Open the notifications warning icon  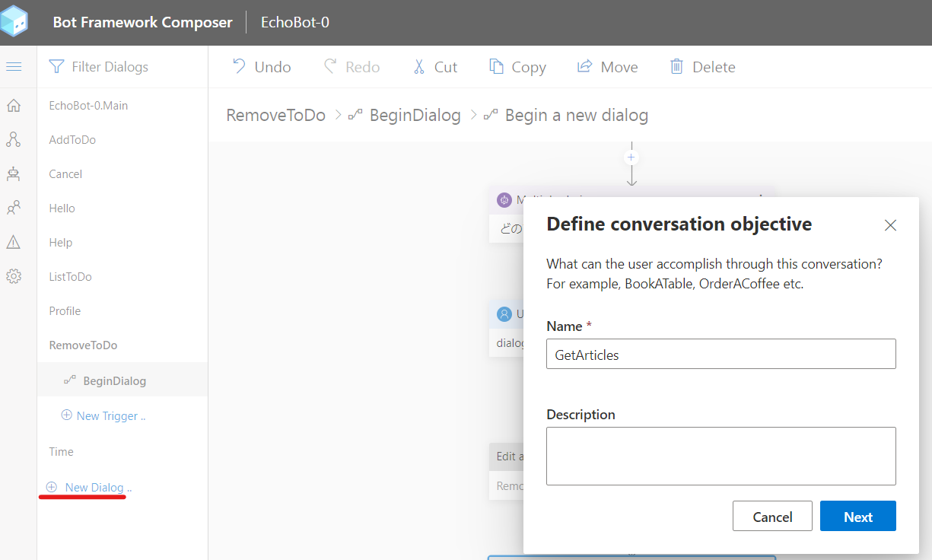pyautogui.click(x=14, y=242)
